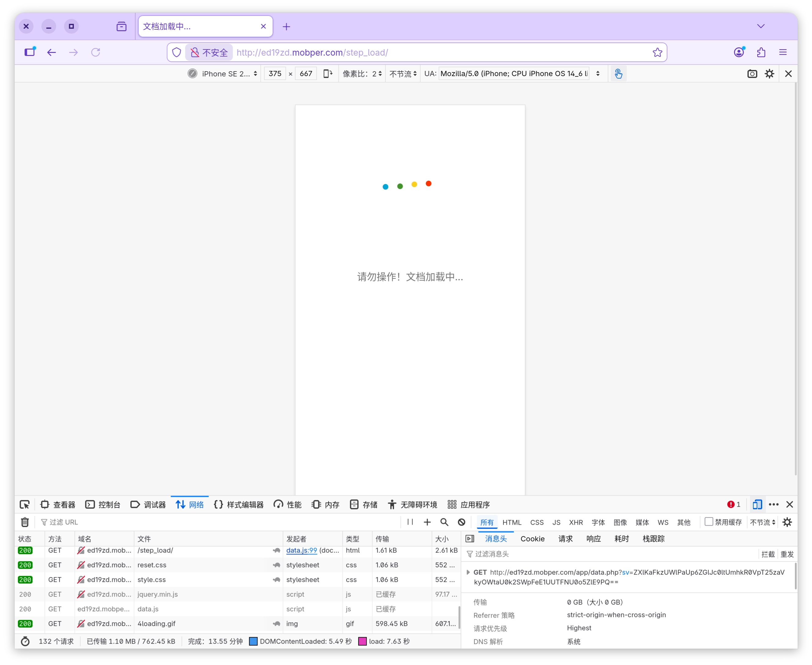
Task: Click the clear network log trash icon
Action: point(25,522)
